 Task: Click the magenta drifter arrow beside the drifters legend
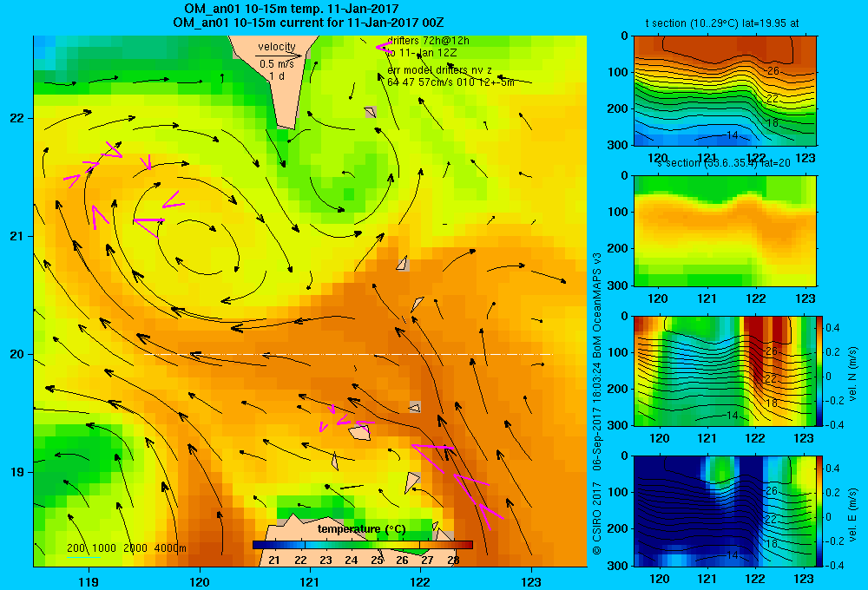[x=385, y=48]
